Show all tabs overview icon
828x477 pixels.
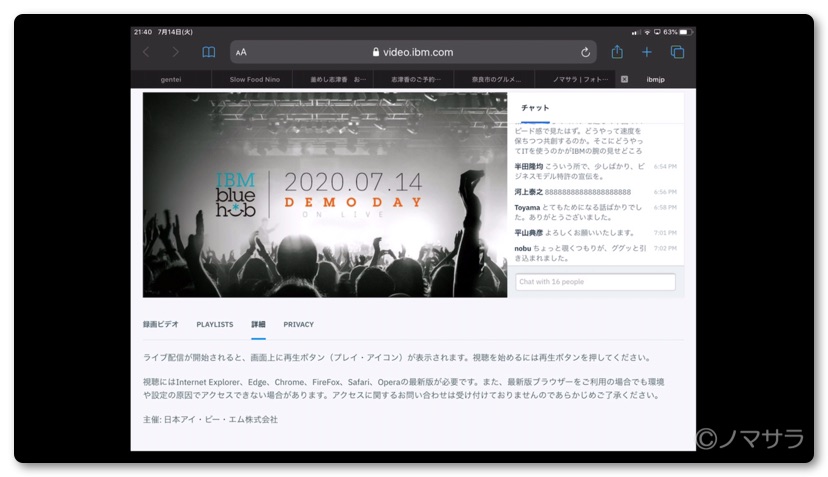[678, 52]
